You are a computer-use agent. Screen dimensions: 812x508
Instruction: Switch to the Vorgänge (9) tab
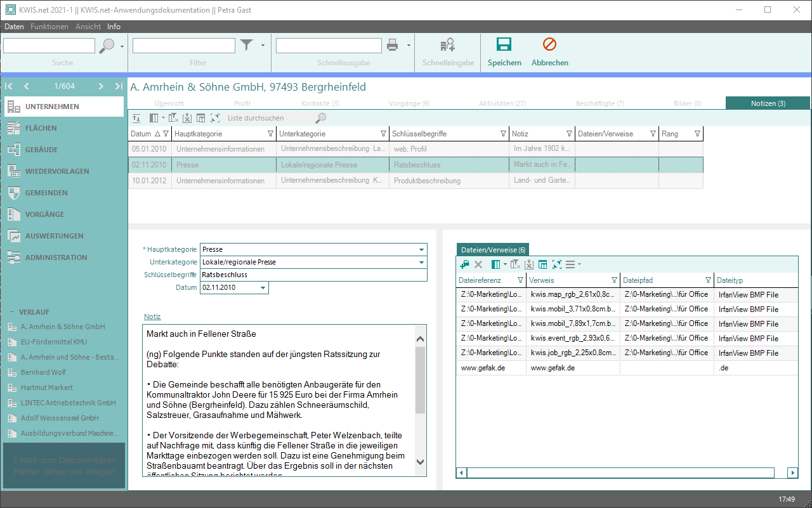point(409,103)
